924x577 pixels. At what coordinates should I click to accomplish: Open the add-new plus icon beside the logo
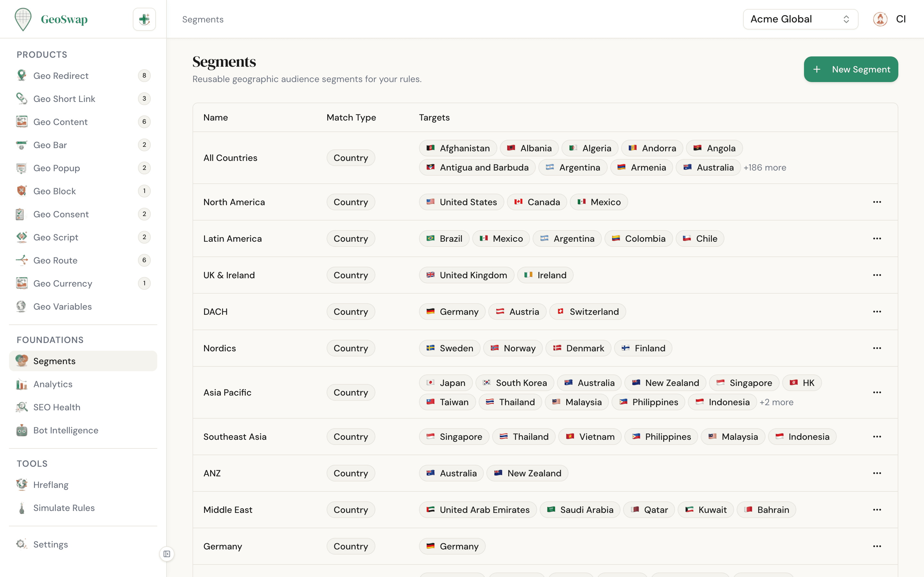[144, 19]
